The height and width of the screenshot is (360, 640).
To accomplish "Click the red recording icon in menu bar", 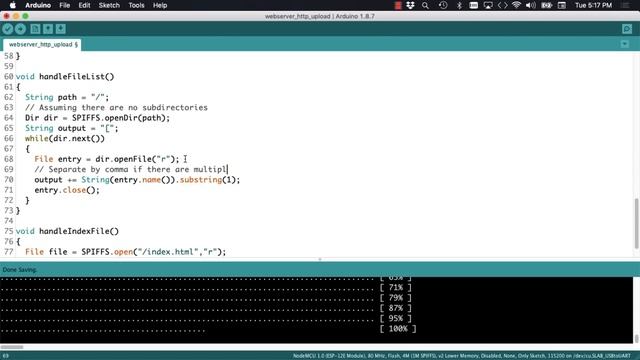I will (x=398, y=5).
